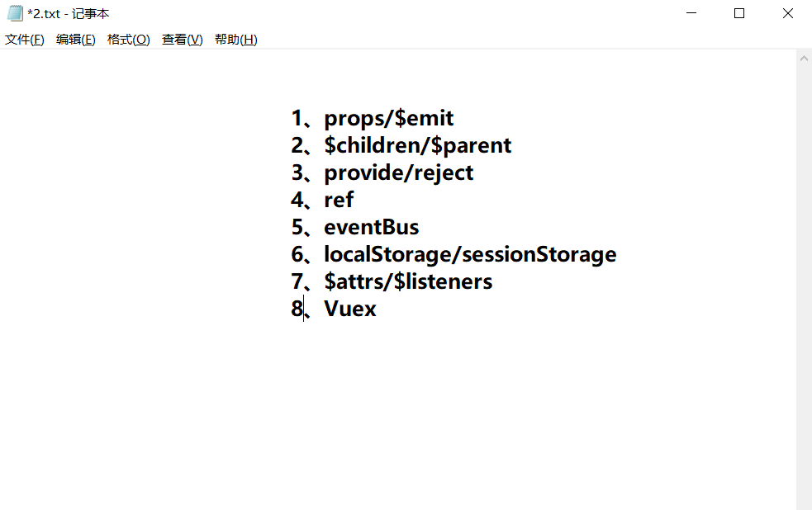Image resolution: width=812 pixels, height=510 pixels.
Task: Click the word 'ref' on line 4
Action: (x=339, y=199)
